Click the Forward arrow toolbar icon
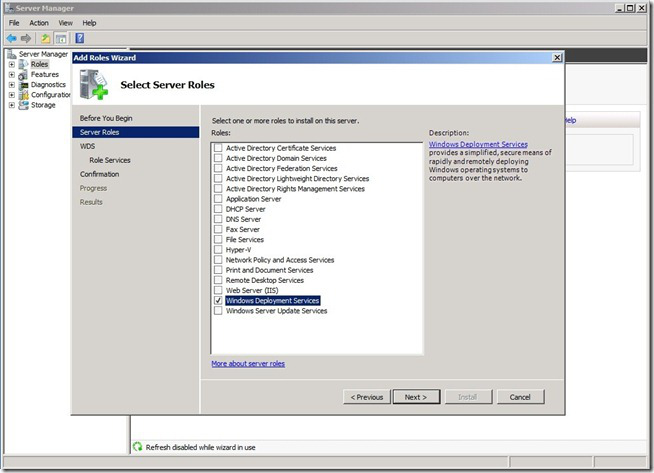This screenshot has width=654, height=473. click(27, 38)
